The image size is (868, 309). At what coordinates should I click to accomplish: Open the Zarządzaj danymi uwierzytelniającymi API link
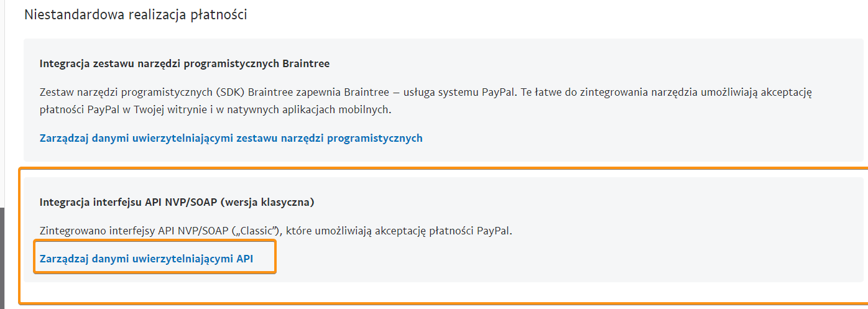146,259
